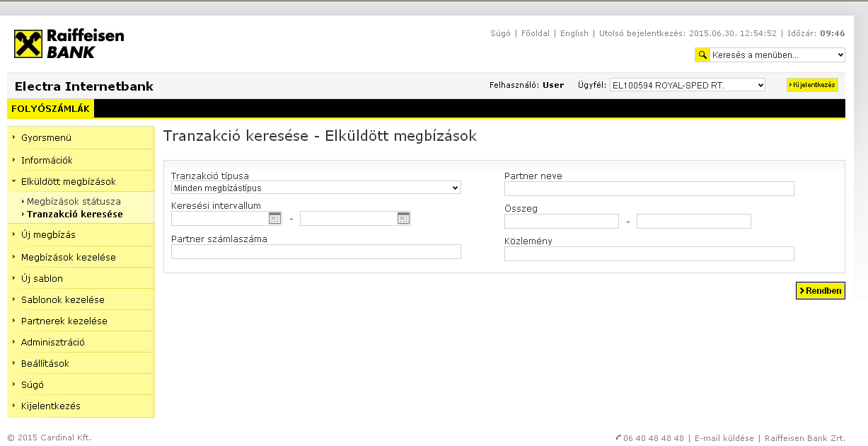Open Súgó link in header
This screenshot has height=446, width=868.
(x=500, y=33)
